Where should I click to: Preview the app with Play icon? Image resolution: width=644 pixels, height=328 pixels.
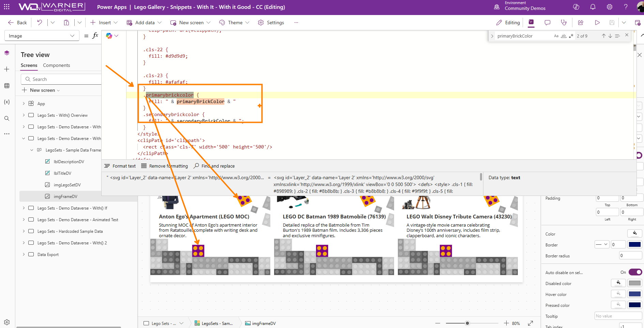point(597,23)
